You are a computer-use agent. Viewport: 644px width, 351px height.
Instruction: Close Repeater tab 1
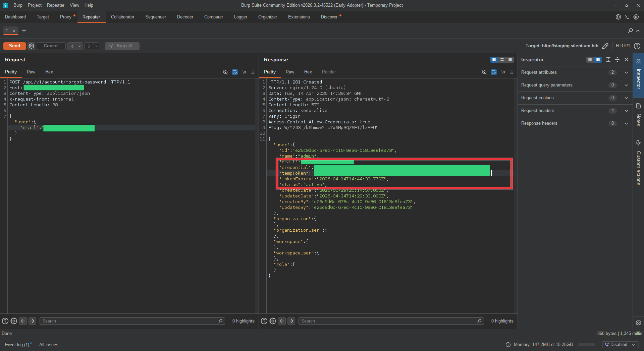point(14,31)
